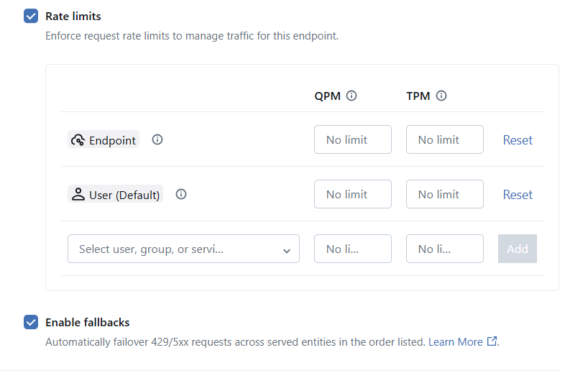This screenshot has height=373, width=588.
Task: Click the QPM info icon
Action: click(x=352, y=96)
